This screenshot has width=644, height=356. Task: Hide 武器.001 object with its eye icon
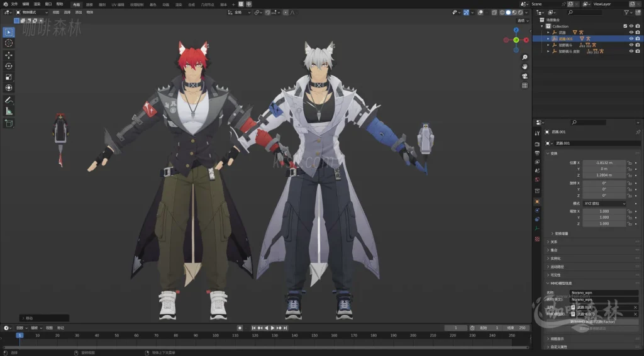[631, 38]
